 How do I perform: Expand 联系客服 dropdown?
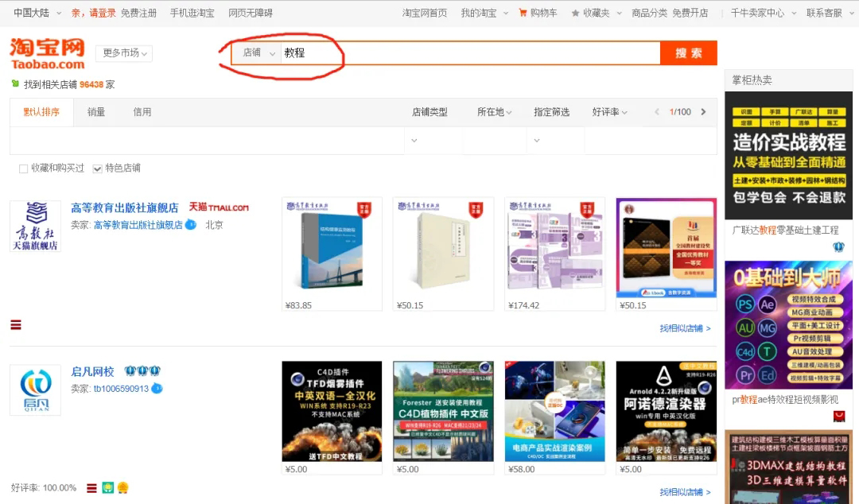tap(830, 13)
